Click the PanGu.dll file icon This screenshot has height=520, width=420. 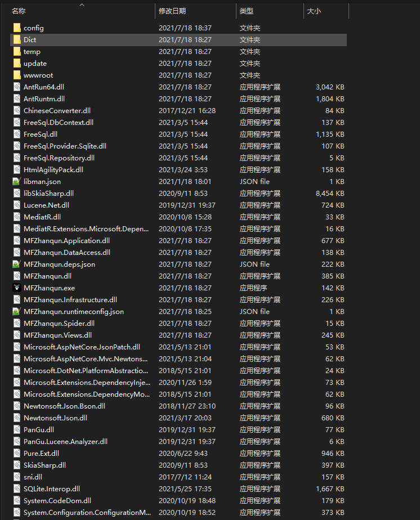pos(17,430)
